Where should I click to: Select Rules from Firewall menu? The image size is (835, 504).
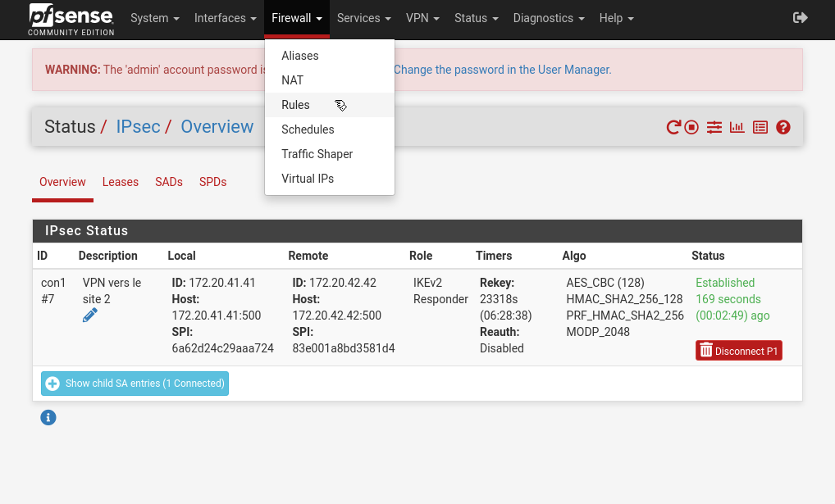[x=295, y=105]
